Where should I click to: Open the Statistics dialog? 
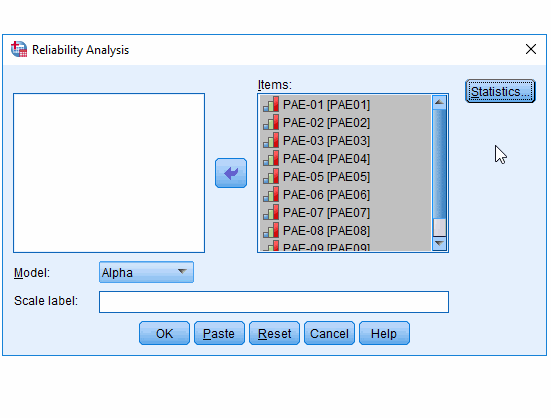(x=500, y=91)
